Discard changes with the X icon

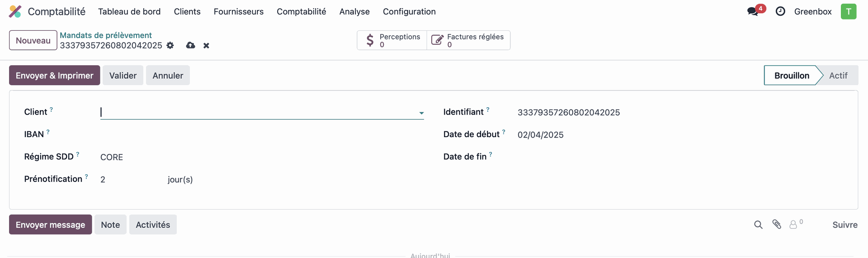point(206,45)
